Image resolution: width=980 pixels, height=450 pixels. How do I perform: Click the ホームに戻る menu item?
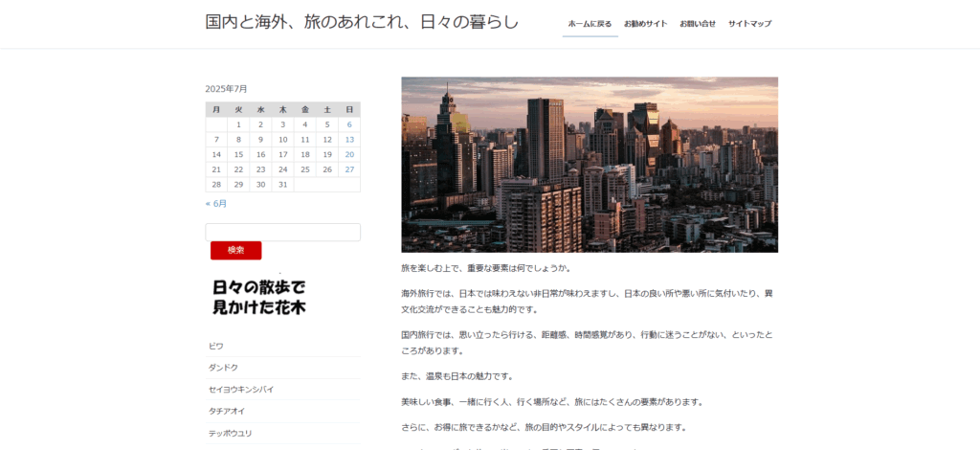click(x=590, y=24)
